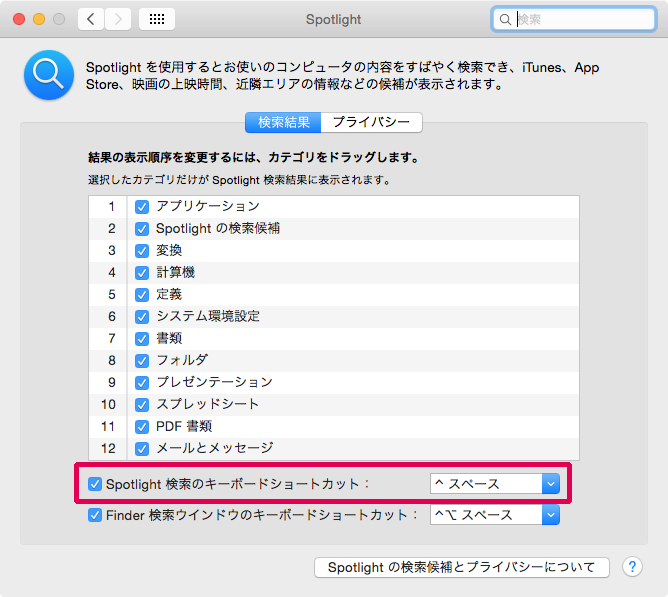This screenshot has width=668, height=597.
Task: Disable the プレゼンテーション category
Action: click(x=142, y=383)
